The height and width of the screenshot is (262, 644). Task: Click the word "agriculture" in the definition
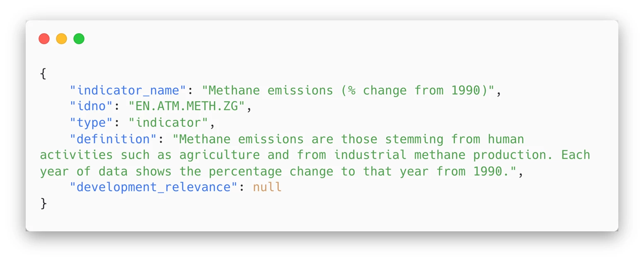tap(220, 155)
